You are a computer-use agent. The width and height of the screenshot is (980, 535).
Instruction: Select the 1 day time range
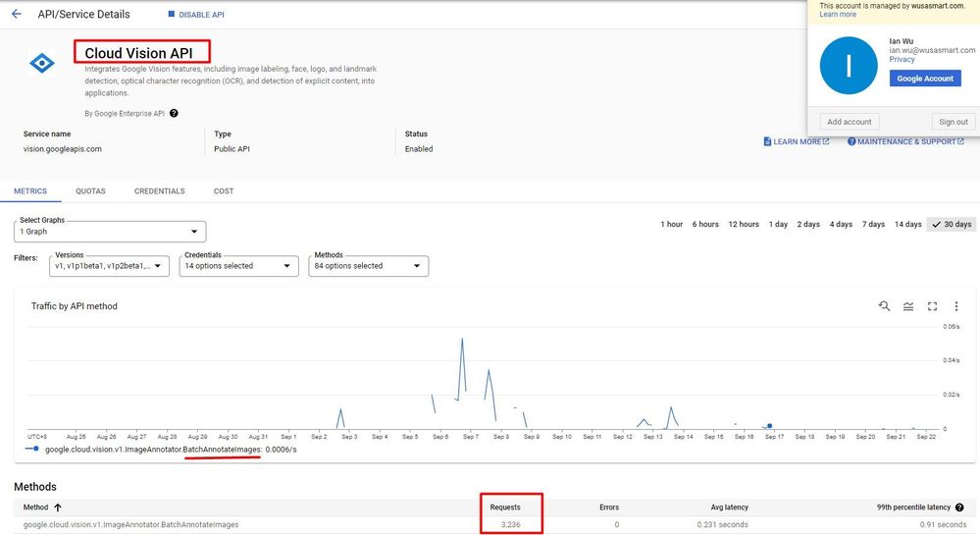click(x=778, y=224)
